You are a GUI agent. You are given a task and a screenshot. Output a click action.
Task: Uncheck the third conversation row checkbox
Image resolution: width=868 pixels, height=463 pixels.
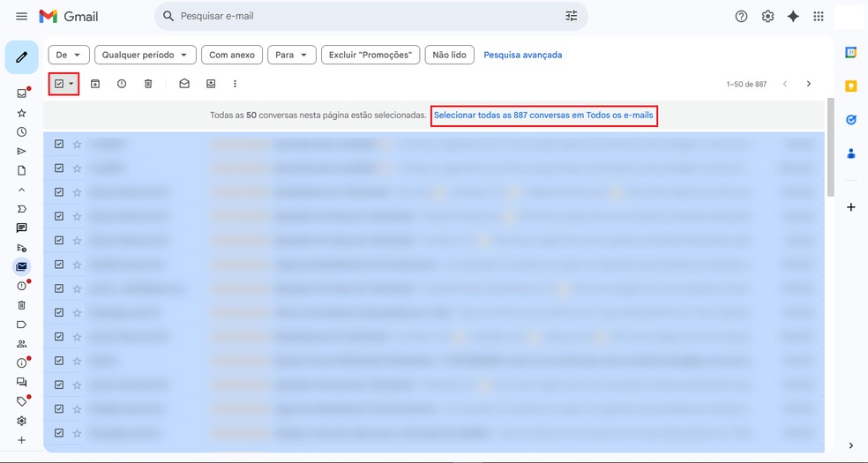click(x=59, y=192)
